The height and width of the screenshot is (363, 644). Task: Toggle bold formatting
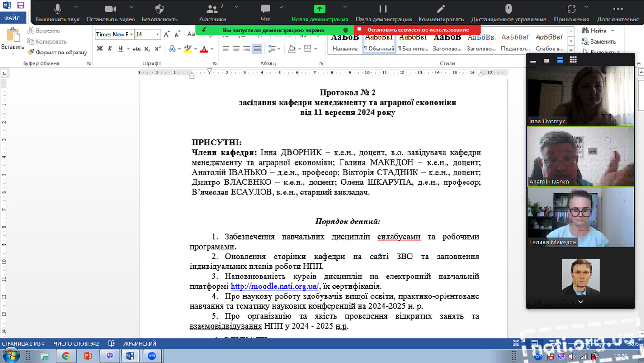[x=100, y=49]
